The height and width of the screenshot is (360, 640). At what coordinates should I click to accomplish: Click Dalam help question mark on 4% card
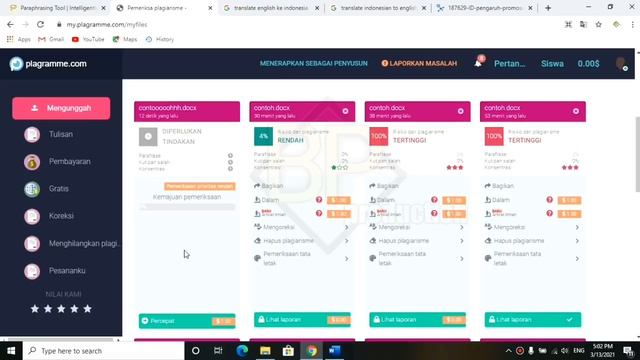319,200
